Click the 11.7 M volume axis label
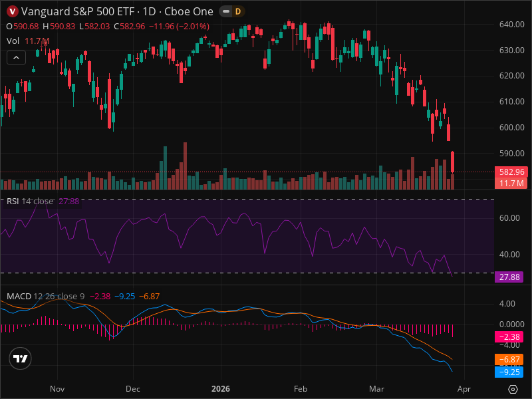 [x=511, y=184]
